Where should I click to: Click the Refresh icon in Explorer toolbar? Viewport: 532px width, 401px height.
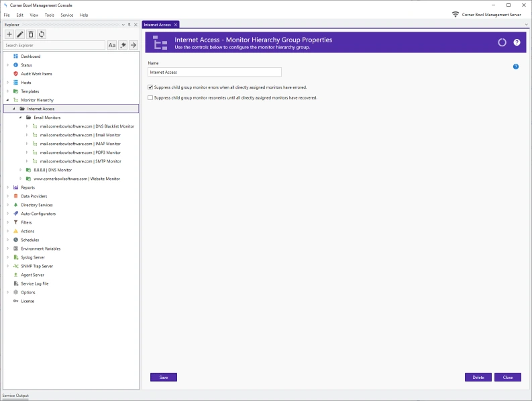coord(42,34)
